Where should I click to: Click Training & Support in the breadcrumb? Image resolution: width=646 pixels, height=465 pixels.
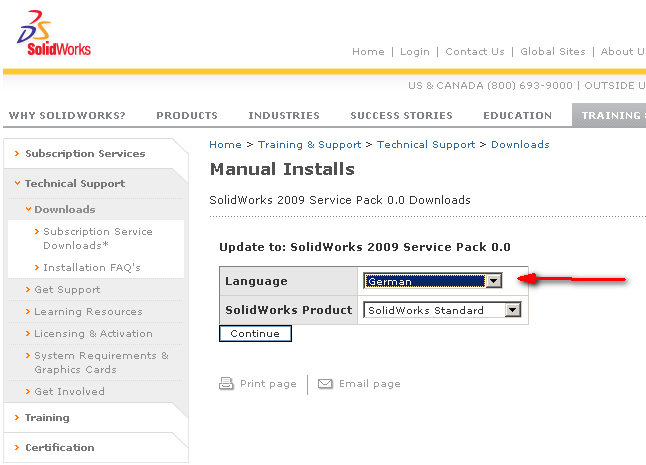point(309,145)
